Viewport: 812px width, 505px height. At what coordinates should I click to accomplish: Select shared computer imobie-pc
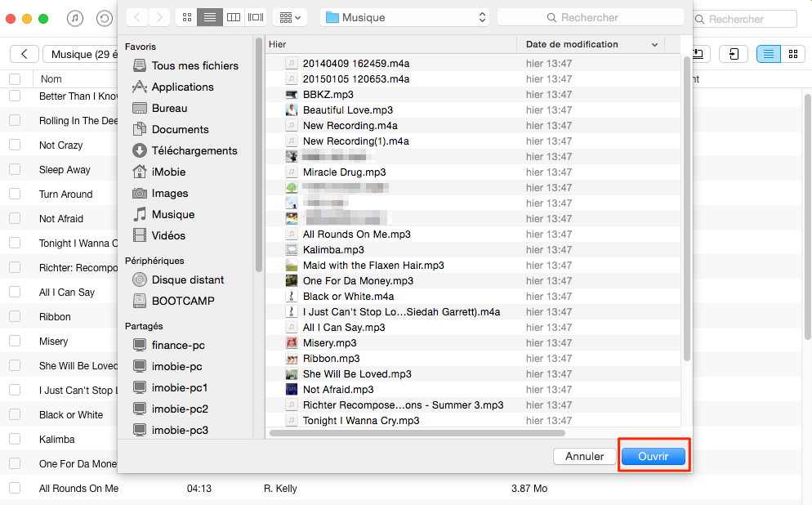coord(167,366)
